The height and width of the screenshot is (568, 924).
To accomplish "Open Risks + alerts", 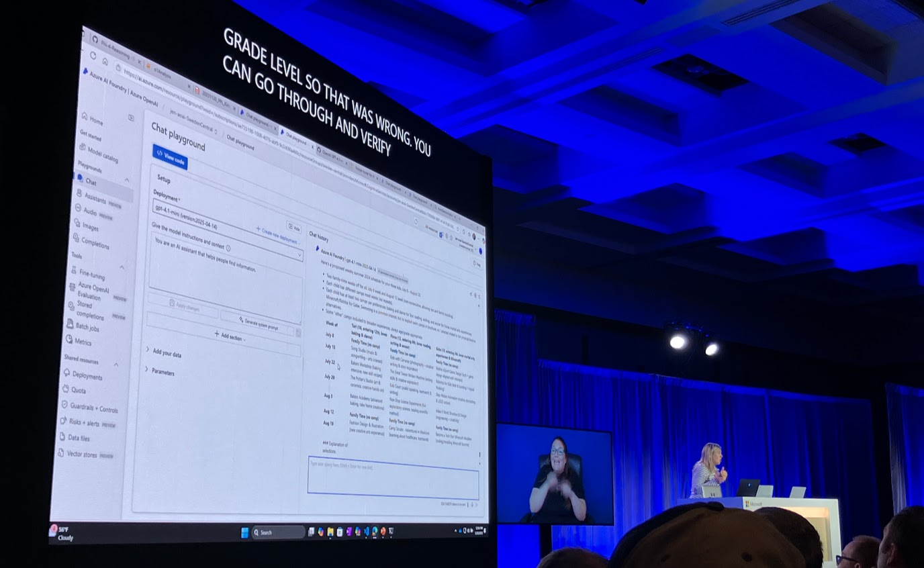I will (x=88, y=422).
